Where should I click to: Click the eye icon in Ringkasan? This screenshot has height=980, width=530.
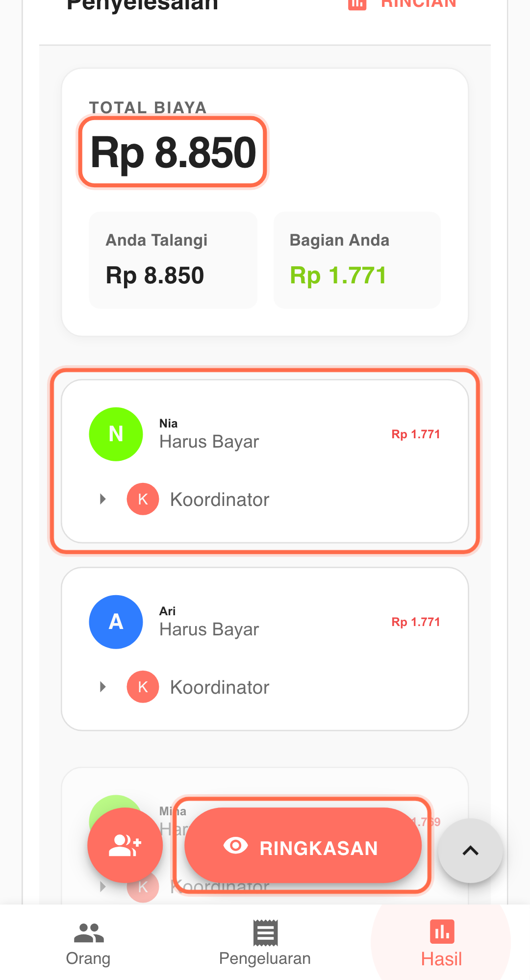click(235, 846)
